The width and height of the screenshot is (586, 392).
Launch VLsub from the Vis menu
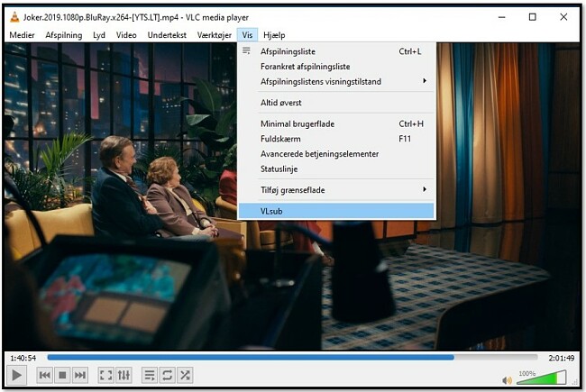(x=336, y=211)
